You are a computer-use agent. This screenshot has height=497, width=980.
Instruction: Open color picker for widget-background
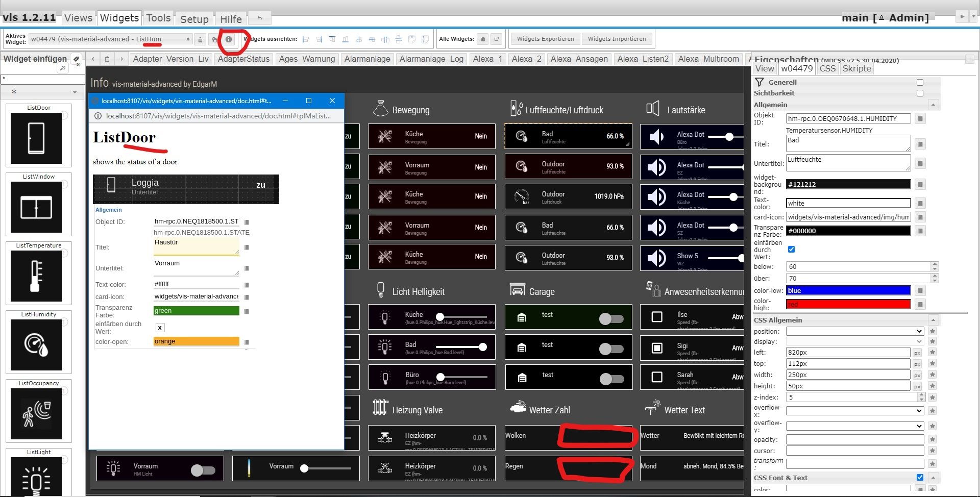[920, 185]
